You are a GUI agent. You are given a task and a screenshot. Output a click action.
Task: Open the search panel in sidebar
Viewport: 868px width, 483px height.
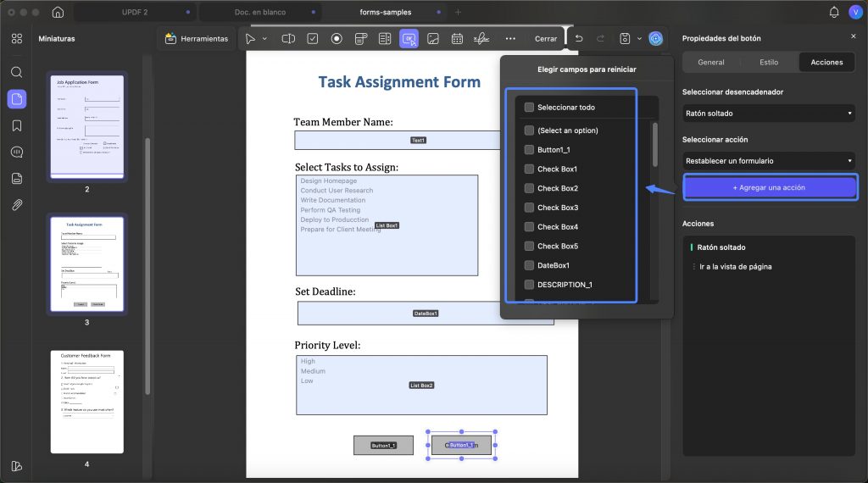17,72
